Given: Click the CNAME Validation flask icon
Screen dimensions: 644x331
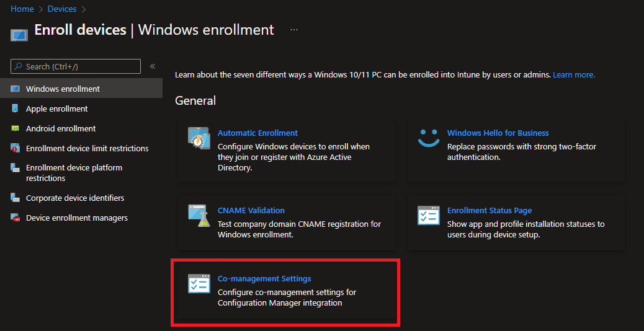Looking at the screenshot, I should [199, 216].
